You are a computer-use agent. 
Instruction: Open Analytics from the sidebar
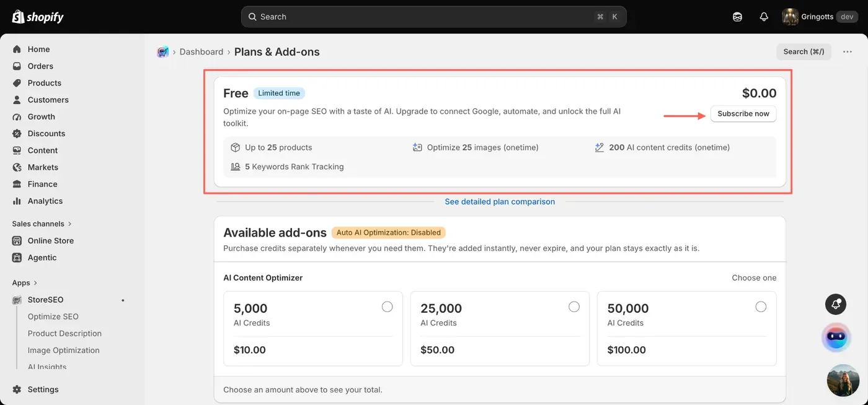click(x=45, y=201)
